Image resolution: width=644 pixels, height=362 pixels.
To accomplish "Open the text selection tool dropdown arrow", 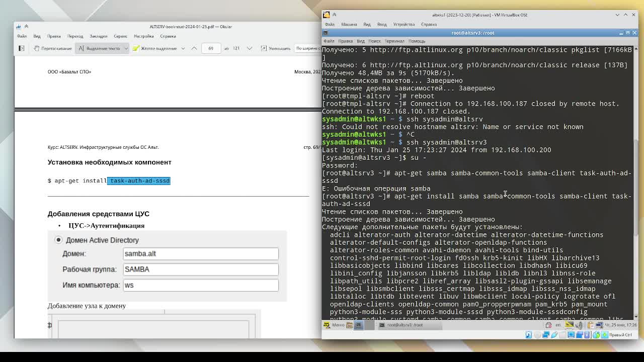I will (126, 48).
